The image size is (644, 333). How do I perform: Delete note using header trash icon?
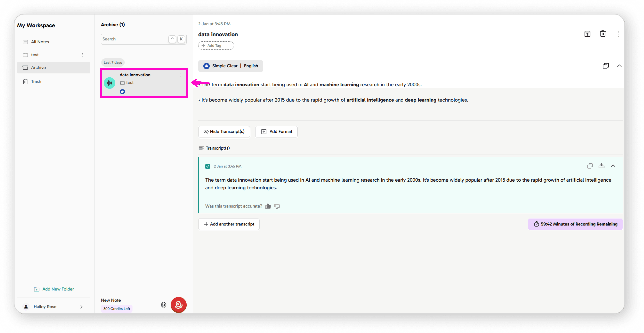pos(603,34)
